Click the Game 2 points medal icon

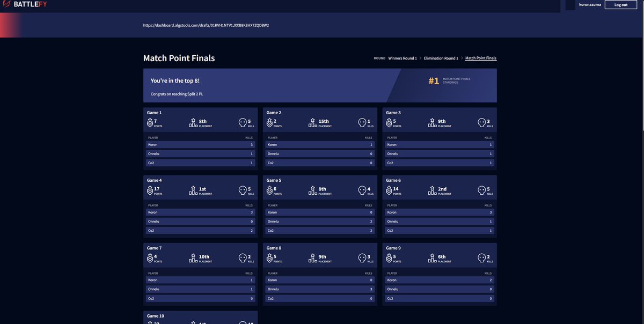pyautogui.click(x=269, y=123)
